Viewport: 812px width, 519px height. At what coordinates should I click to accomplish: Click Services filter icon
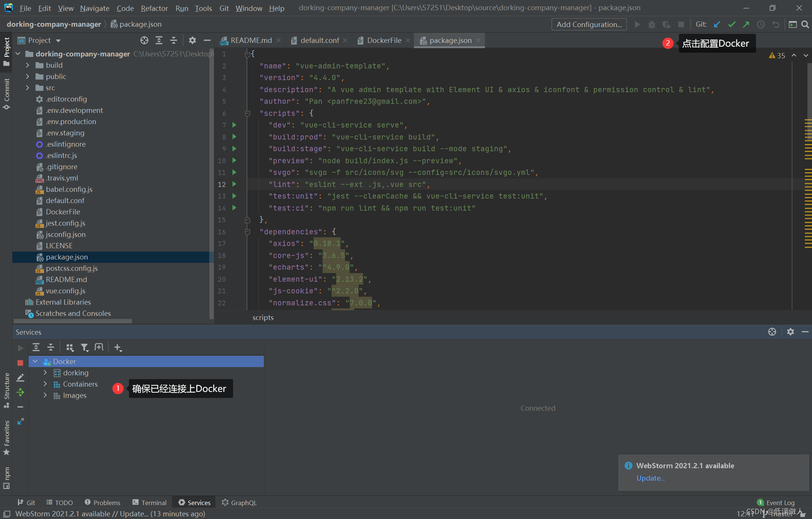tap(85, 347)
